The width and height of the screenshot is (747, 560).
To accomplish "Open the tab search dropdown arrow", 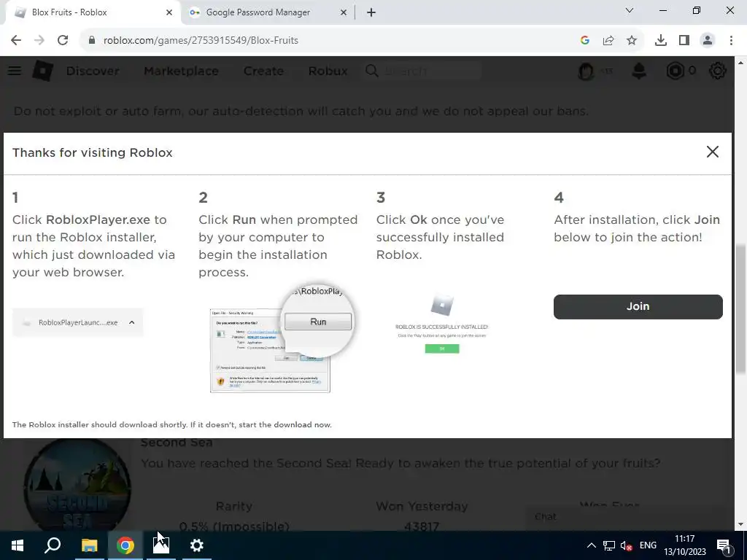I will 630,10.
